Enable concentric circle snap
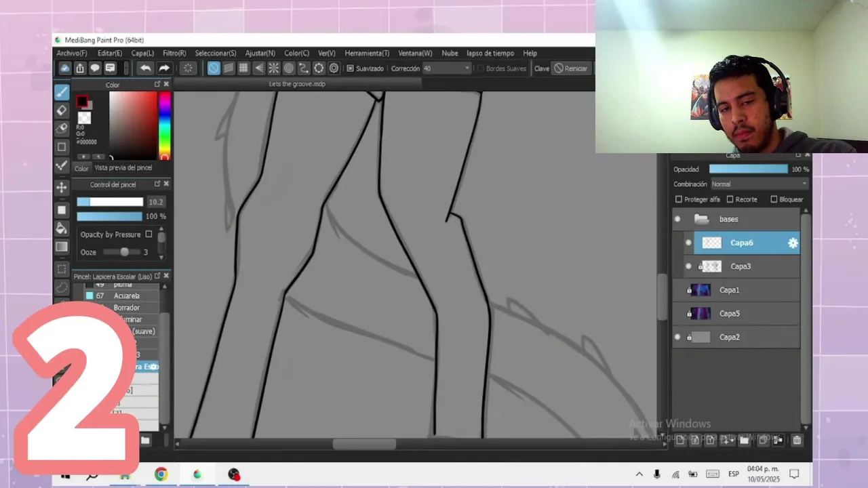This screenshot has width=868, height=488. pos(288,68)
